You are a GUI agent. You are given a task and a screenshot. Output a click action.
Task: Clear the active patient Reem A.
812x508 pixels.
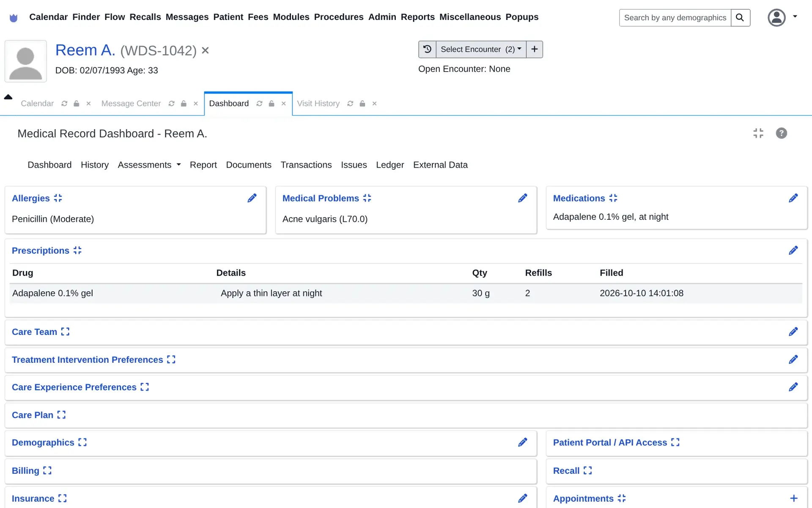tap(205, 50)
